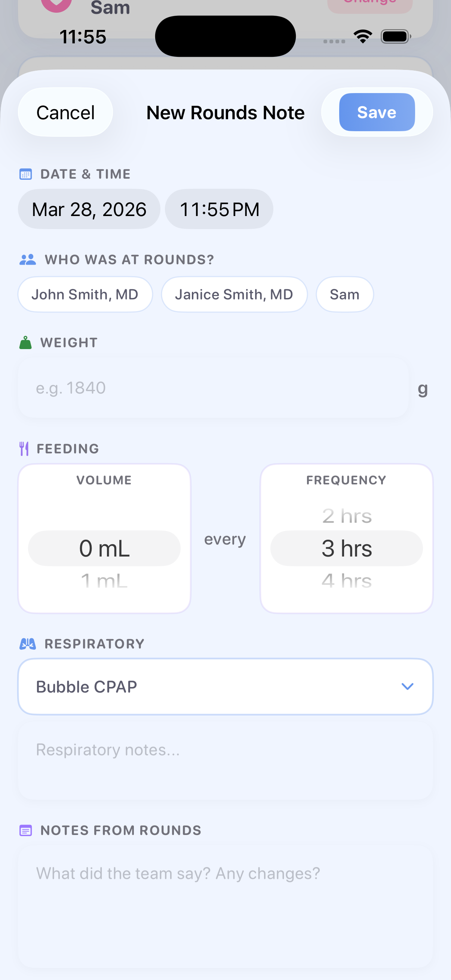Click the green weight scale icon
451x980 pixels.
(25, 342)
